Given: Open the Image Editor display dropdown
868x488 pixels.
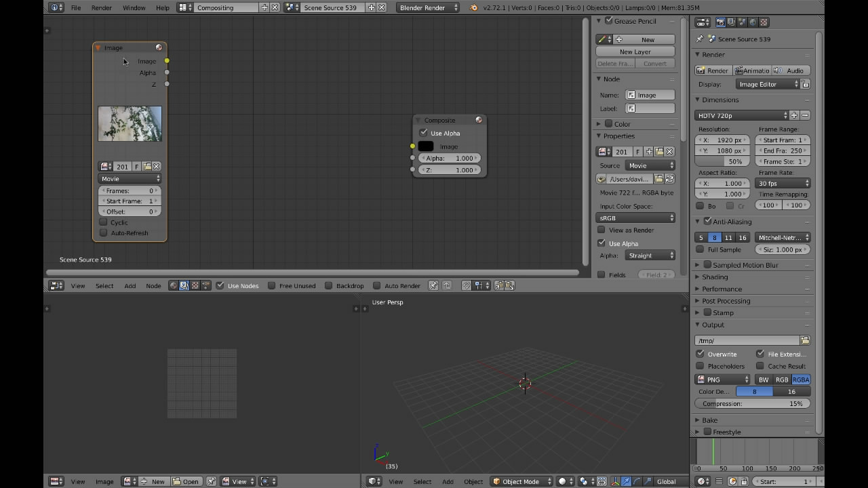Looking at the screenshot, I should point(768,84).
